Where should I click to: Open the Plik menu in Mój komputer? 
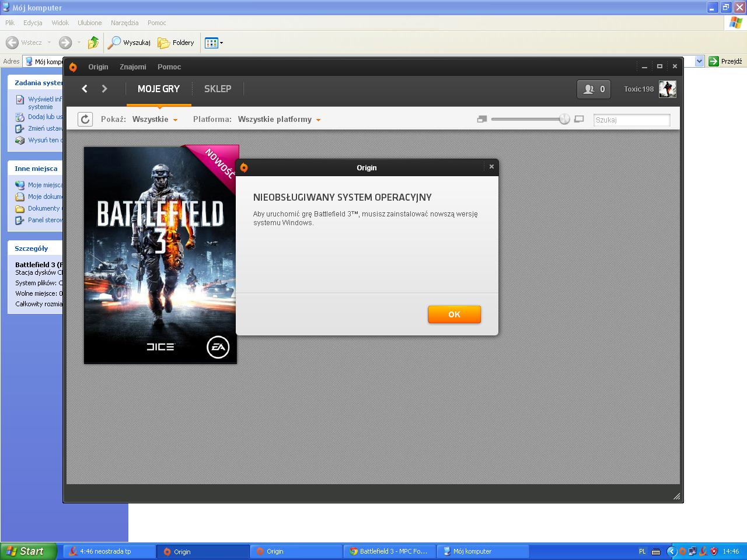pos(10,23)
